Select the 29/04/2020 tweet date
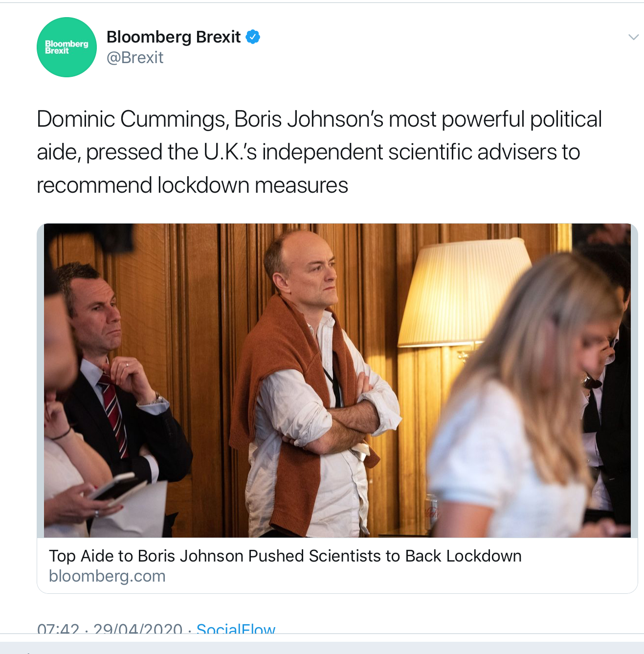 click(138, 628)
